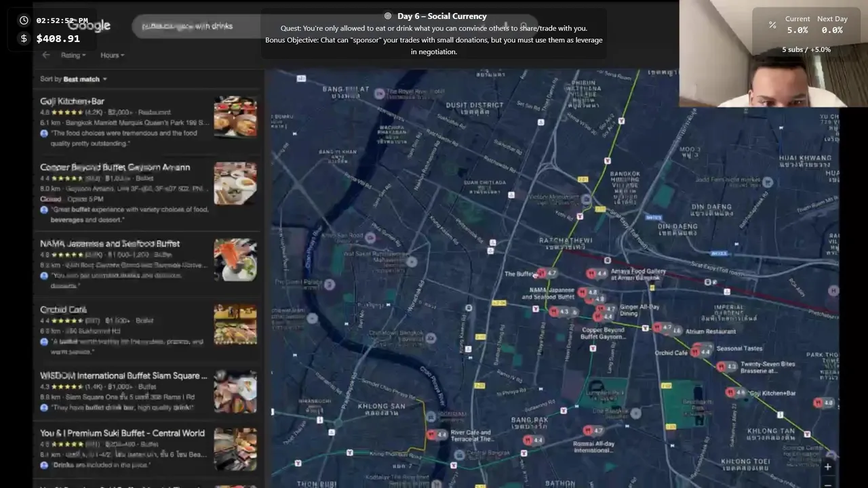The height and width of the screenshot is (488, 868).
Task: Click the WISDOM International Buffet thumbnail
Action: pyautogui.click(x=235, y=391)
